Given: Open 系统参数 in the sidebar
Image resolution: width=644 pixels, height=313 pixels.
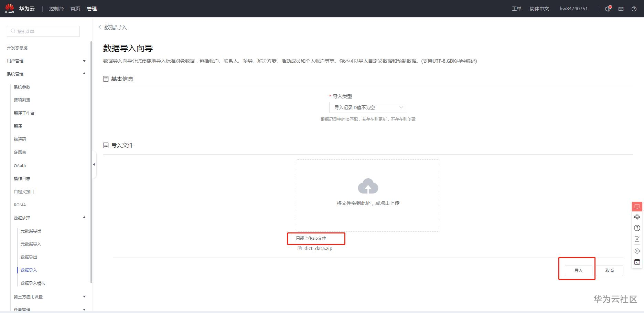Looking at the screenshot, I should [x=22, y=87].
